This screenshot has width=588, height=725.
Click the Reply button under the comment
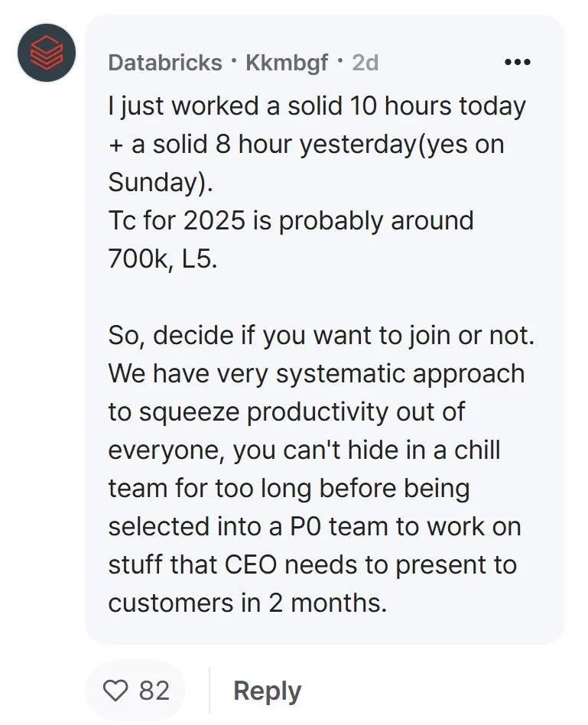coord(267,691)
